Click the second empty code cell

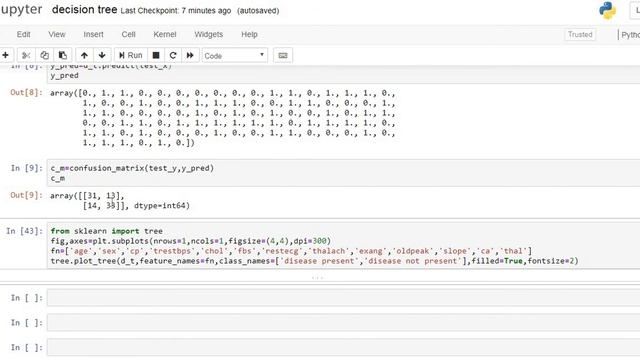pos(343,322)
